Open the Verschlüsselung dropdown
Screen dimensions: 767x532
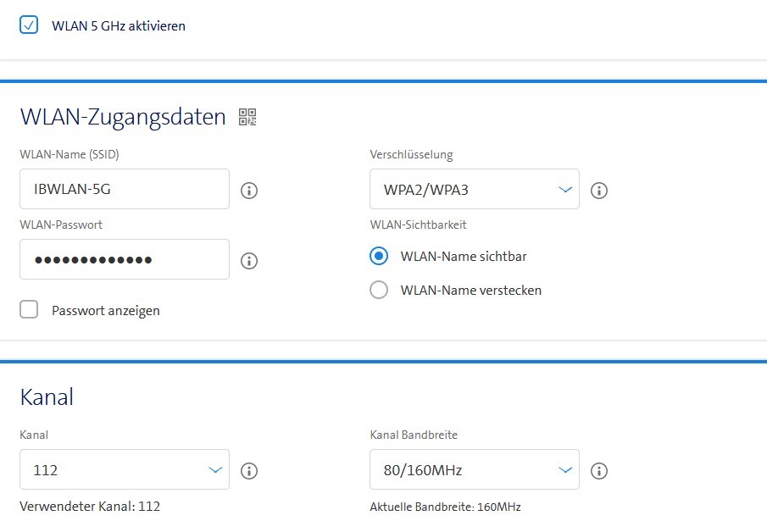474,189
